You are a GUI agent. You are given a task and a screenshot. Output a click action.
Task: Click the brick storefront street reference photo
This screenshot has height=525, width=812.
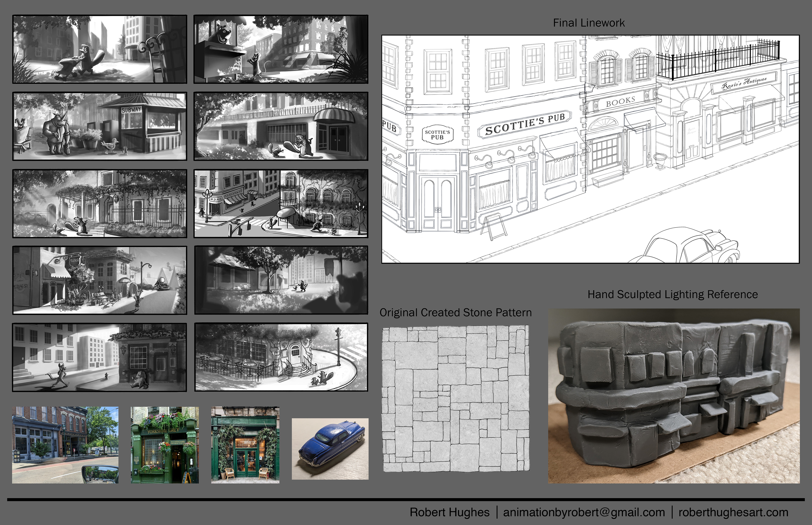(x=65, y=445)
